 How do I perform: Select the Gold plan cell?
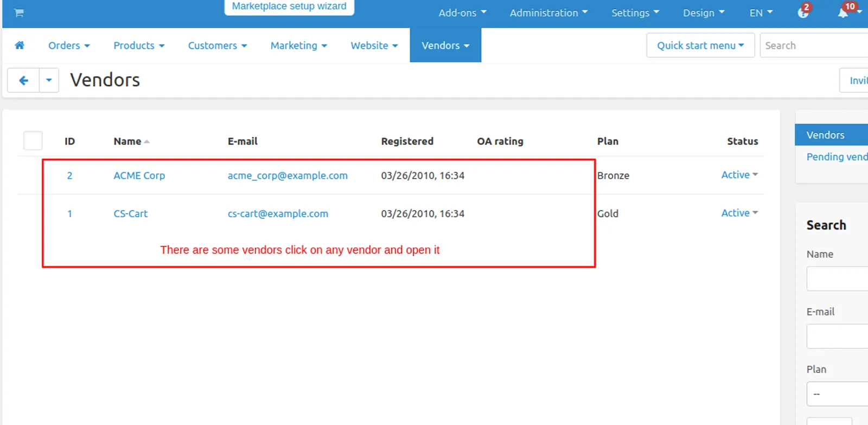pyautogui.click(x=608, y=213)
